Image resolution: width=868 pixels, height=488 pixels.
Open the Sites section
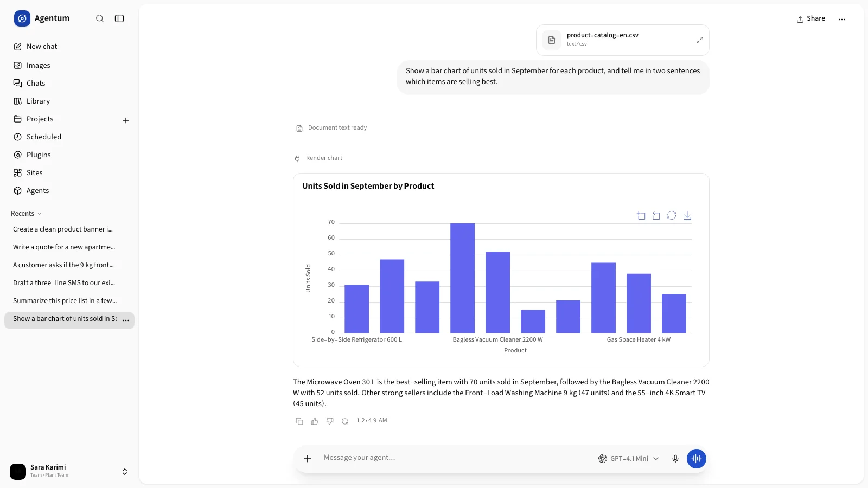(x=69, y=172)
